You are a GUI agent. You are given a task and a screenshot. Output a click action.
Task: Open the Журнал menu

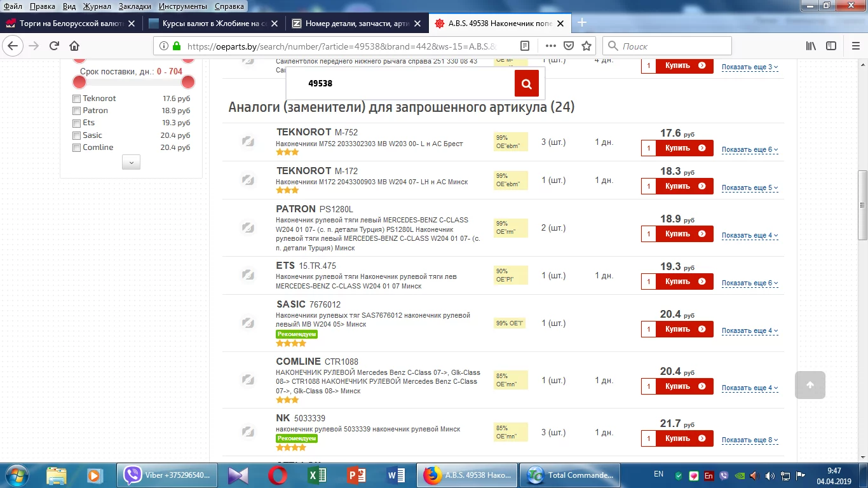click(97, 6)
